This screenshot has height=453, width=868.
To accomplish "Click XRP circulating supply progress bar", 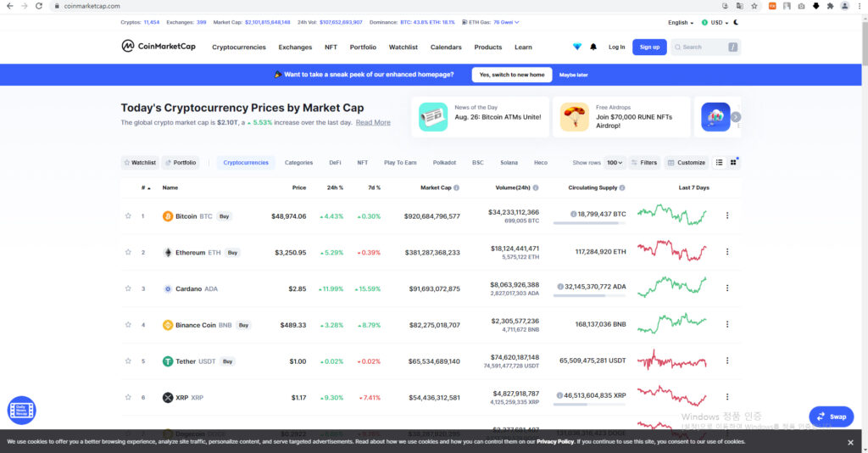I will [590, 405].
